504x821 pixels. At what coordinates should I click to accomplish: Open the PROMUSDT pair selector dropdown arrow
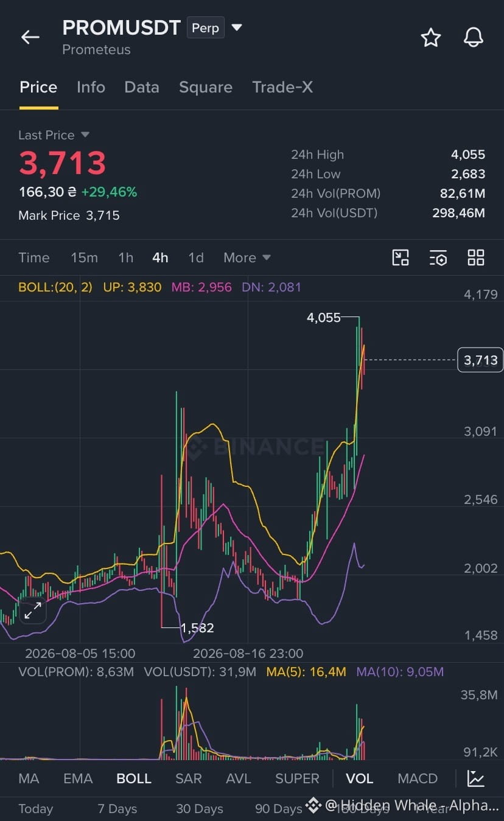(x=237, y=28)
